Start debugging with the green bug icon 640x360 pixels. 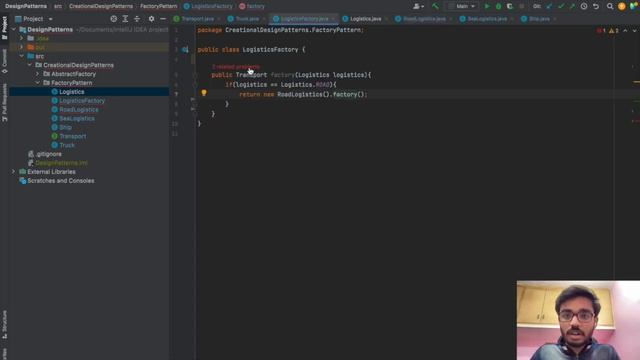[x=498, y=6]
